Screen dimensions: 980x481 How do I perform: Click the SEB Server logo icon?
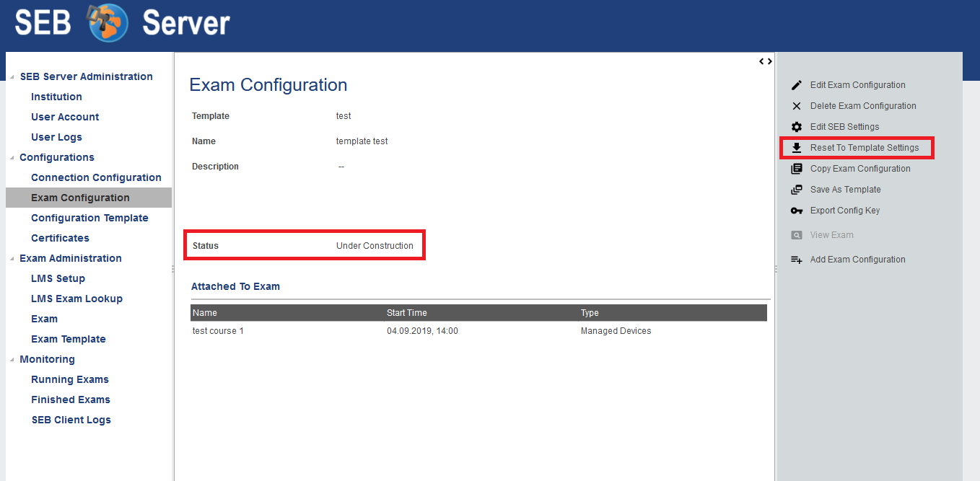click(108, 23)
